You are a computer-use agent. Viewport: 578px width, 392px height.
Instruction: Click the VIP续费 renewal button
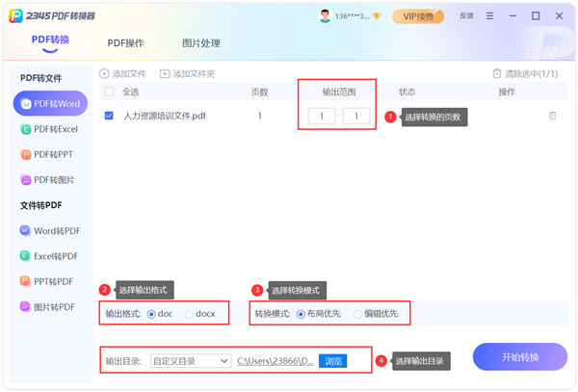pyautogui.click(x=418, y=16)
